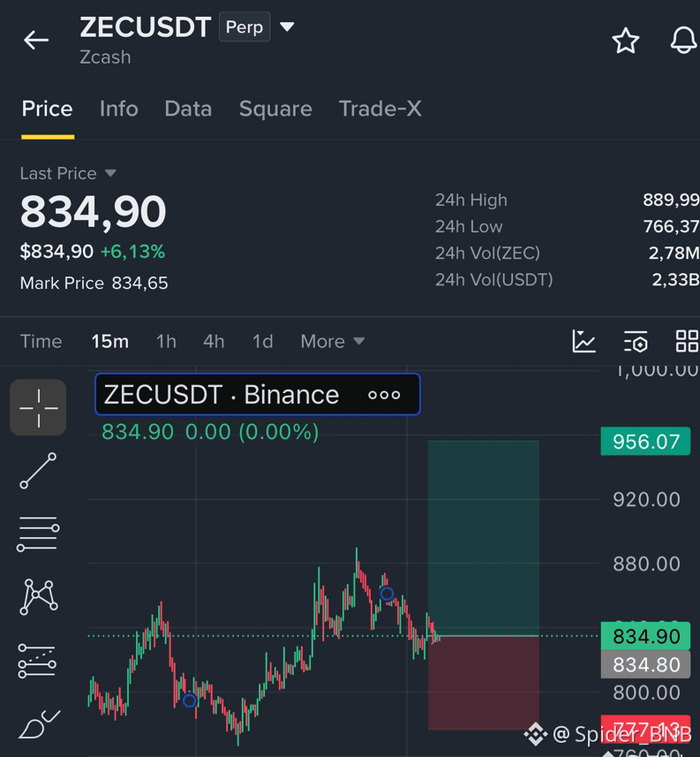Image resolution: width=700 pixels, height=757 pixels.
Task: Click the 880.00 price axis label
Action: [646, 564]
